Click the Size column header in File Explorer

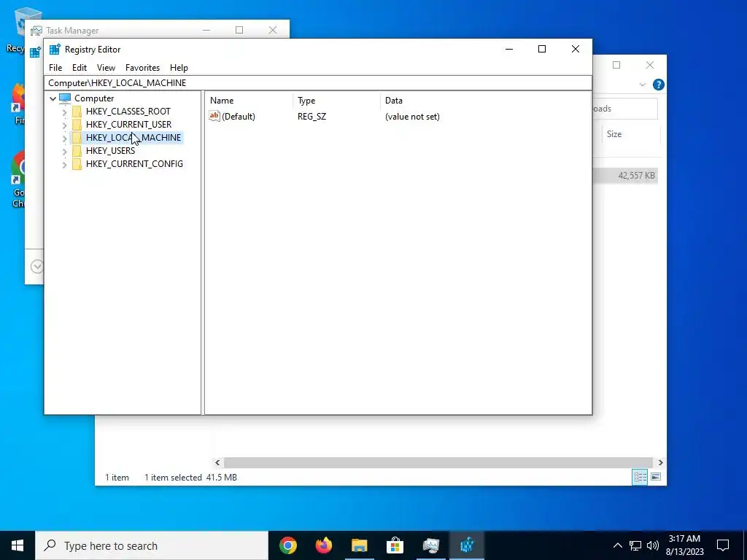pyautogui.click(x=614, y=134)
